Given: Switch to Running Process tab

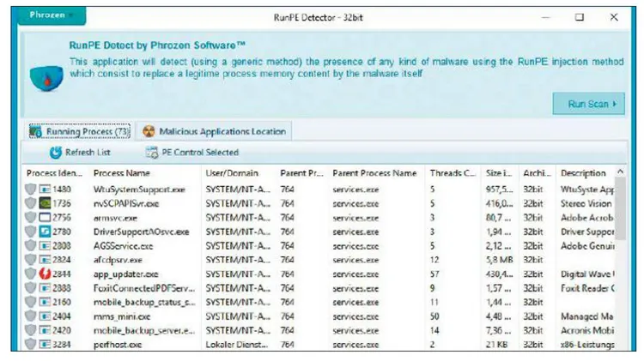Looking at the screenshot, I should [x=80, y=132].
